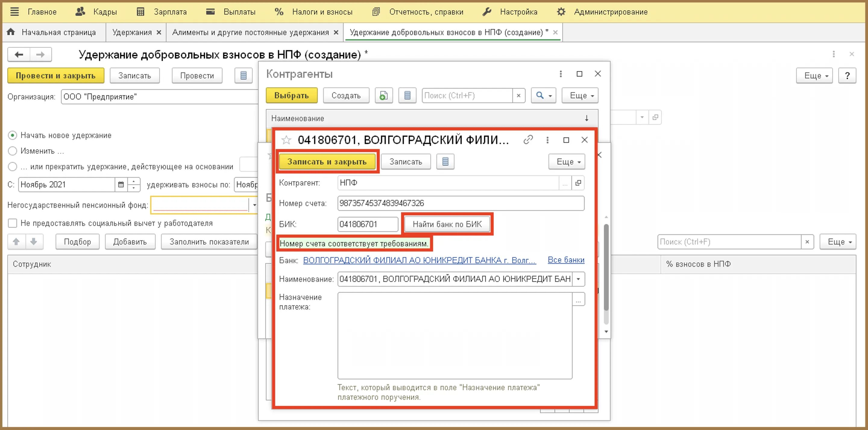868x430 pixels.
Task: Expand Еще menu of main form
Action: point(814,76)
